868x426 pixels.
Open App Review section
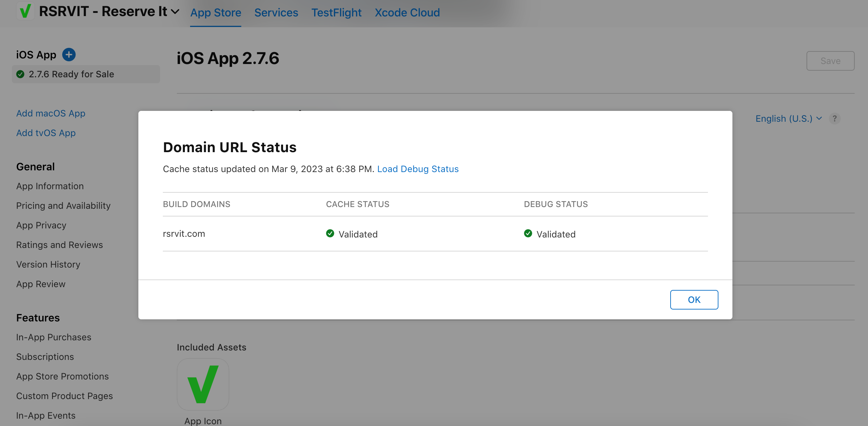point(41,284)
